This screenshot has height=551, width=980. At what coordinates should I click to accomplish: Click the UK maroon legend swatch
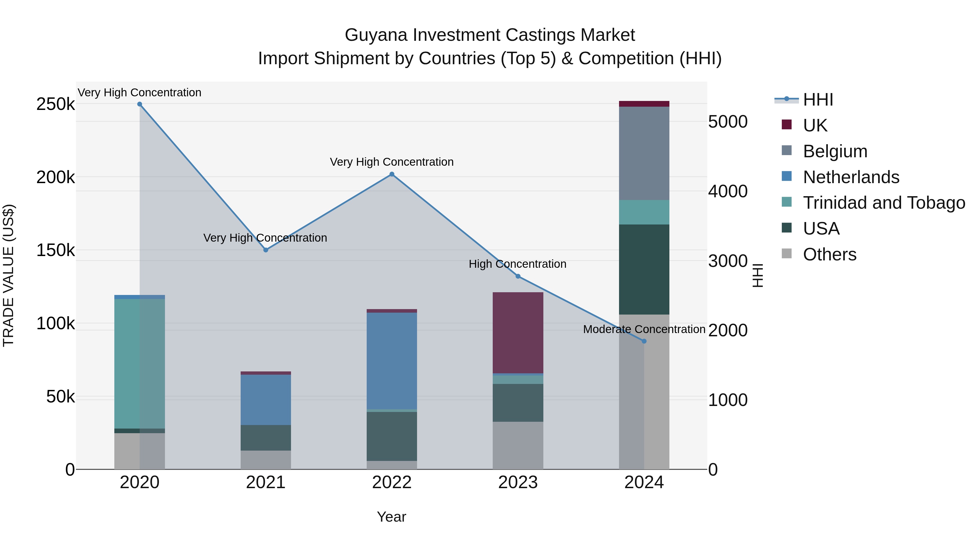click(786, 125)
